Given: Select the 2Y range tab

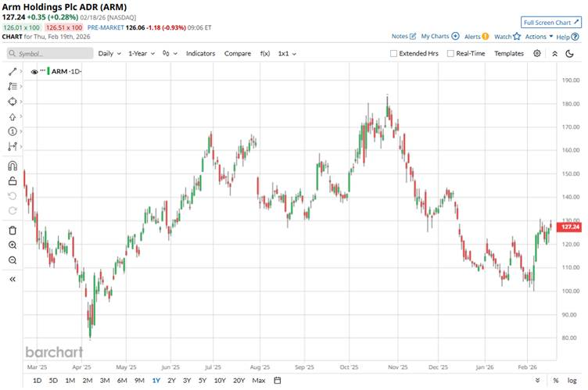Looking at the screenshot, I should point(171,381).
